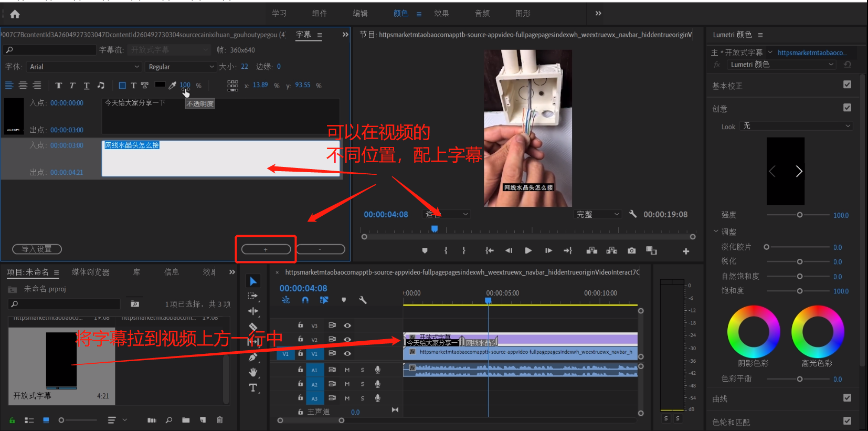Select the Selection arrow tool
The image size is (868, 431).
253,281
